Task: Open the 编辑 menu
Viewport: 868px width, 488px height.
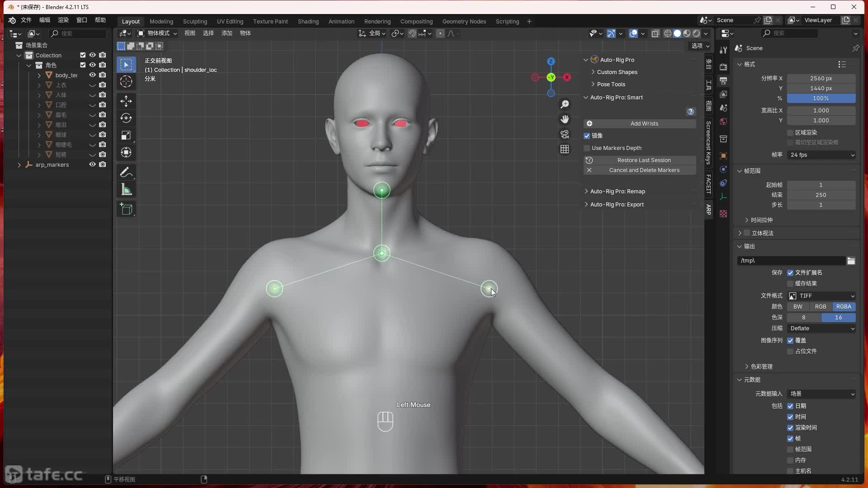Action: pyautogui.click(x=44, y=20)
